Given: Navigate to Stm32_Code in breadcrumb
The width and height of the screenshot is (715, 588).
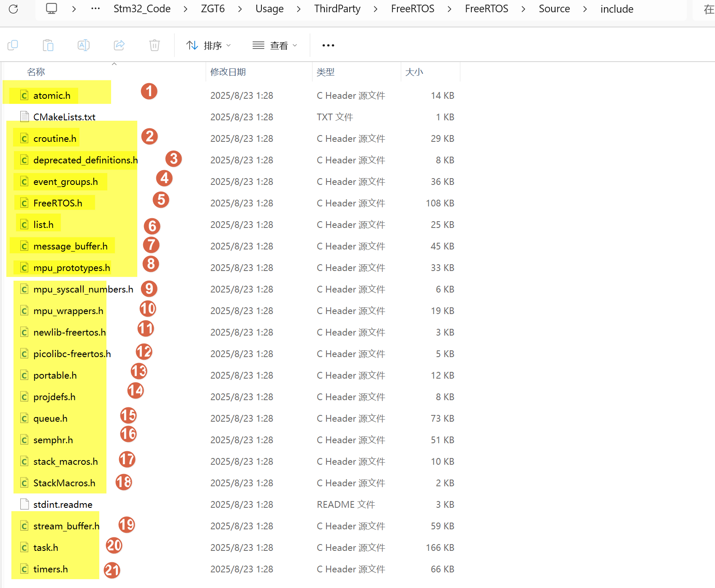Looking at the screenshot, I should [142, 9].
